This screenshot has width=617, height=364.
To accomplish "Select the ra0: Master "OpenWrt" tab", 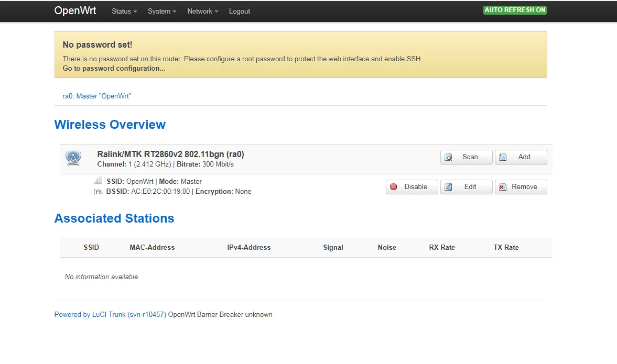I will click(x=97, y=96).
